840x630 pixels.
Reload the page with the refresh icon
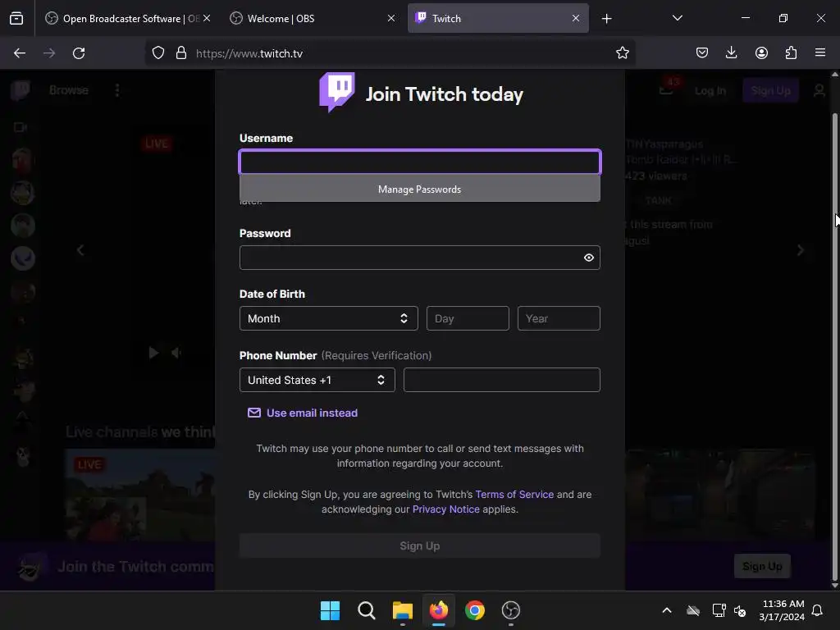coord(79,53)
